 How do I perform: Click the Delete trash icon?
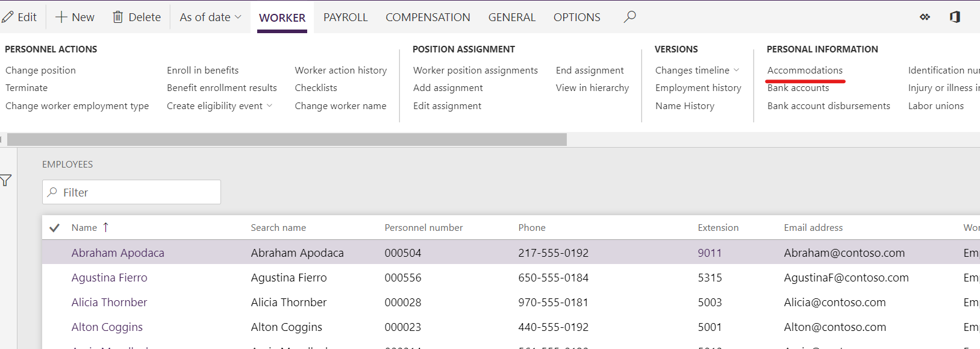(118, 17)
